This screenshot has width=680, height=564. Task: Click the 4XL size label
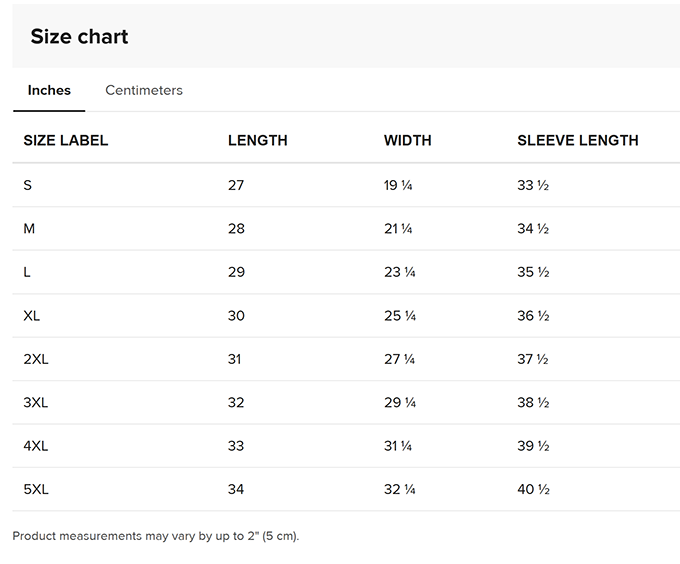coord(36,446)
